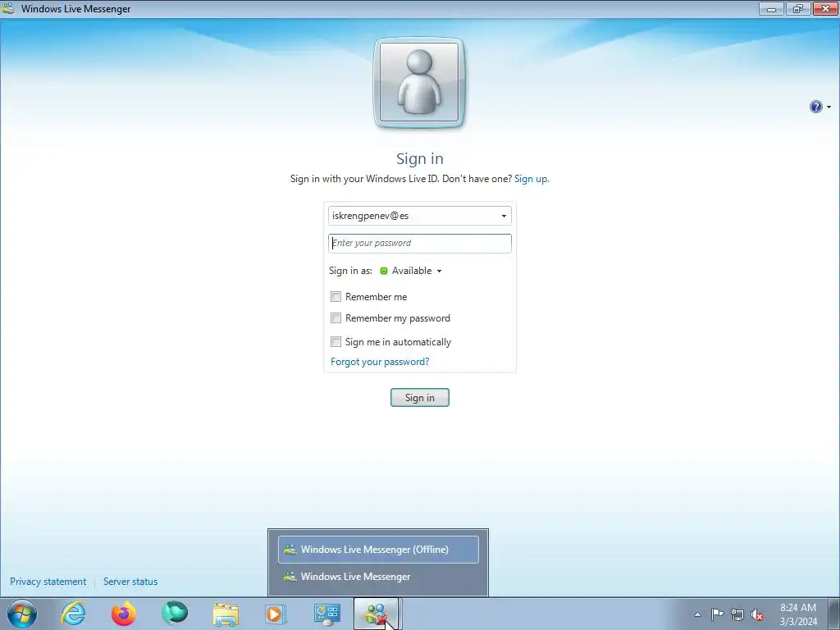The image size is (840, 630).
Task: Launch Windows Media Player from taskbar
Action: pyautogui.click(x=276, y=614)
